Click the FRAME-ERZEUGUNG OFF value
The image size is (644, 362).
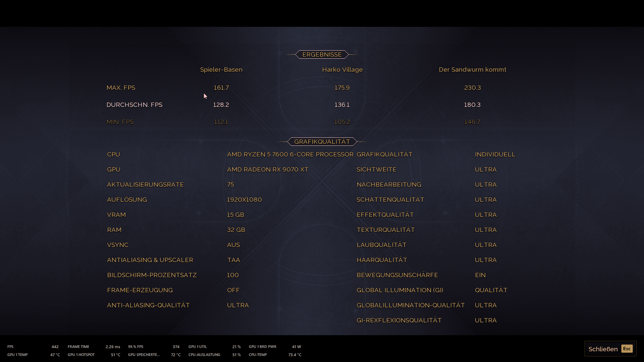click(x=233, y=290)
